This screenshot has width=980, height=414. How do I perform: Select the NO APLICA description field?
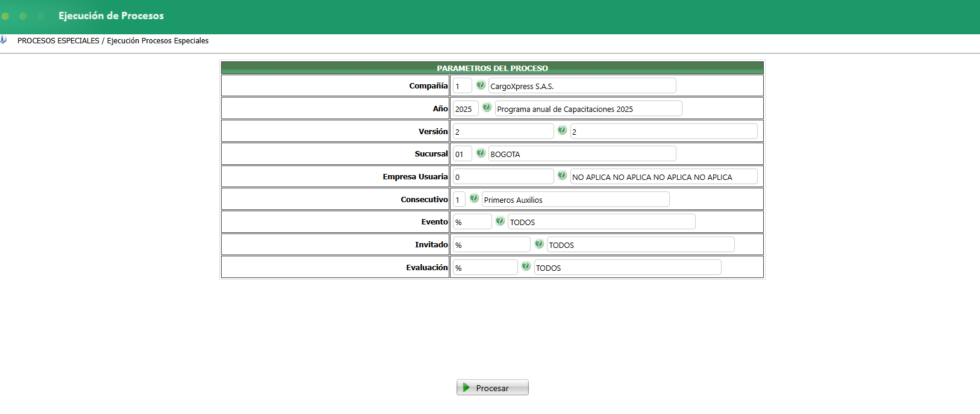click(664, 176)
